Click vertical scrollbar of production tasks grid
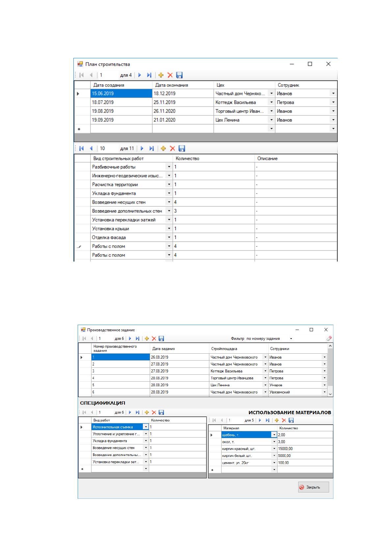 [x=330, y=370]
